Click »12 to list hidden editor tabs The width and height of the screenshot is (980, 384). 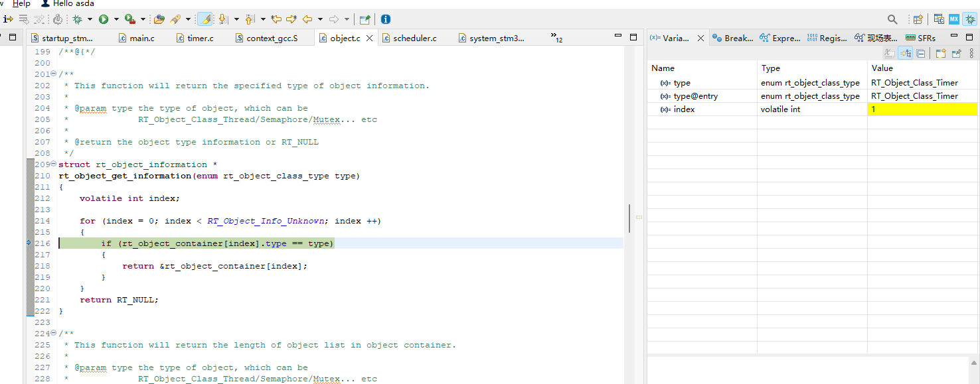(556, 38)
